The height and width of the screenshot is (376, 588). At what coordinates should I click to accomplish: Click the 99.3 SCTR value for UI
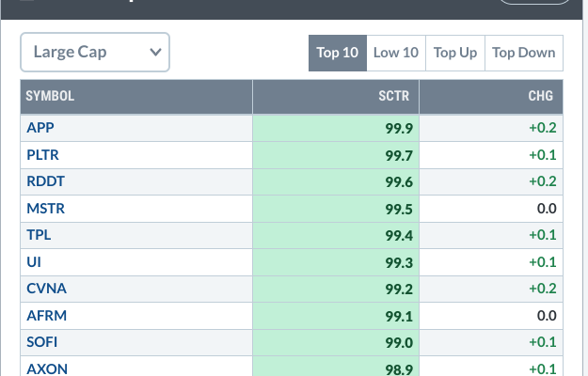[399, 262]
